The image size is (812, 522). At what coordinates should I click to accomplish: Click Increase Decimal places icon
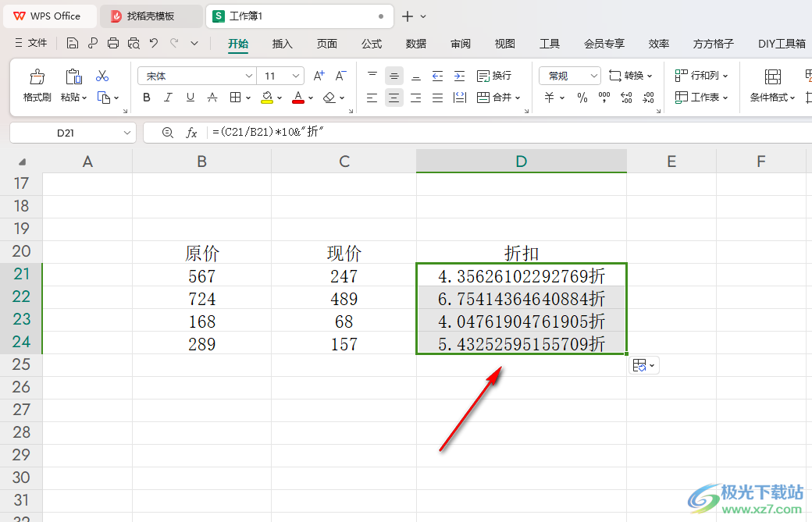click(626, 98)
